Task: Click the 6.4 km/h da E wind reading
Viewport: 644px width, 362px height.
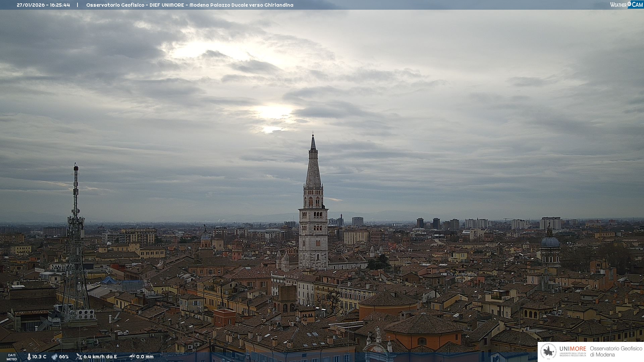Action: pos(100,357)
